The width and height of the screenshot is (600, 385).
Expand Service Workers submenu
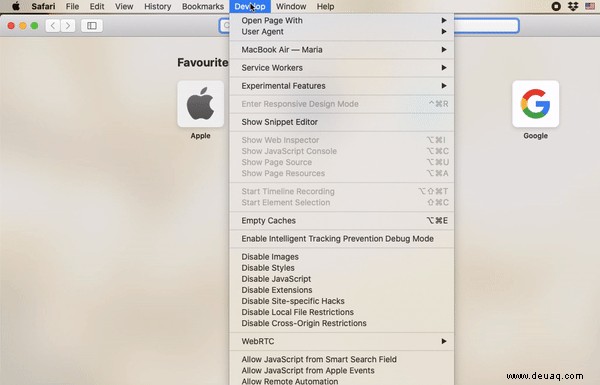(342, 68)
